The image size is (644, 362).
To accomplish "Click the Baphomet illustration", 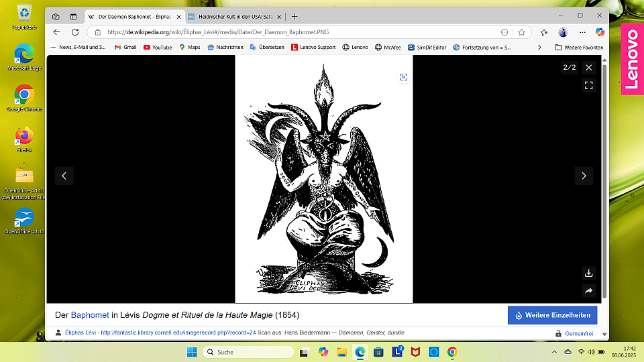I will 323,179.
